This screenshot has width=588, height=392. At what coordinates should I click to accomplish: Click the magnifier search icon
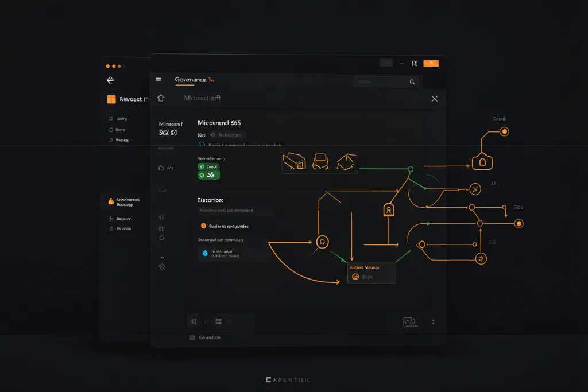coord(412,81)
